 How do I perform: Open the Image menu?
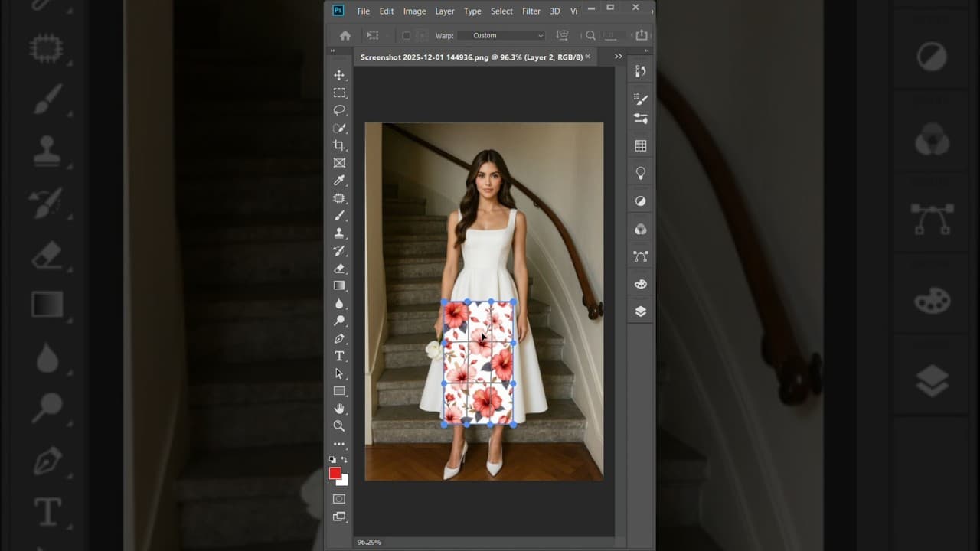click(x=414, y=11)
